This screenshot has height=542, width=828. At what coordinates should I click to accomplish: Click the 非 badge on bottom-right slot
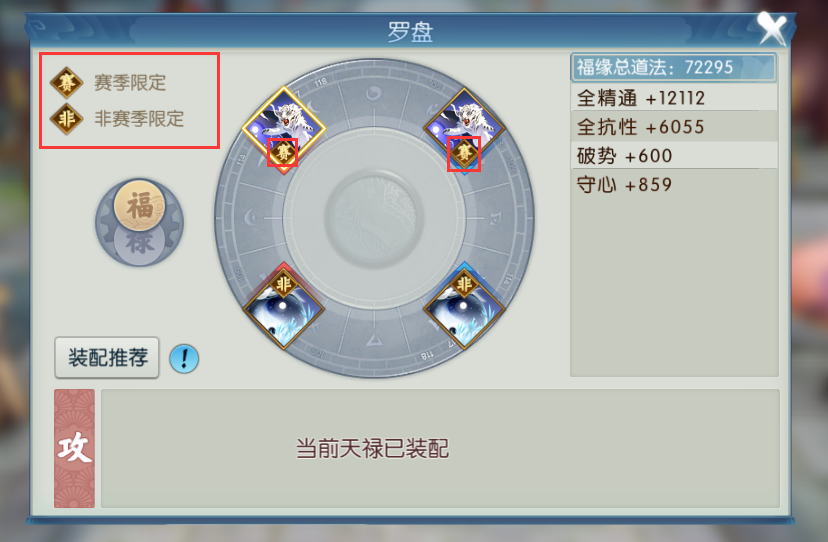click(x=464, y=284)
